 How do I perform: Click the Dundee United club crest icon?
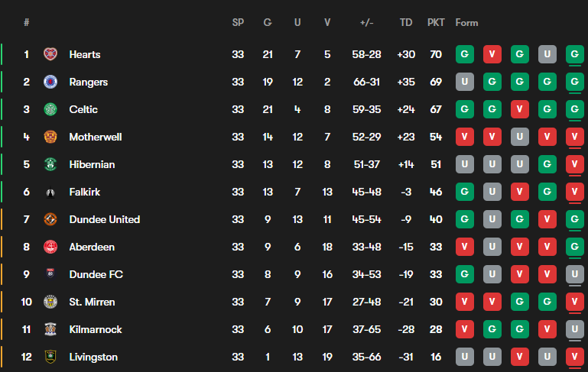[x=50, y=219]
